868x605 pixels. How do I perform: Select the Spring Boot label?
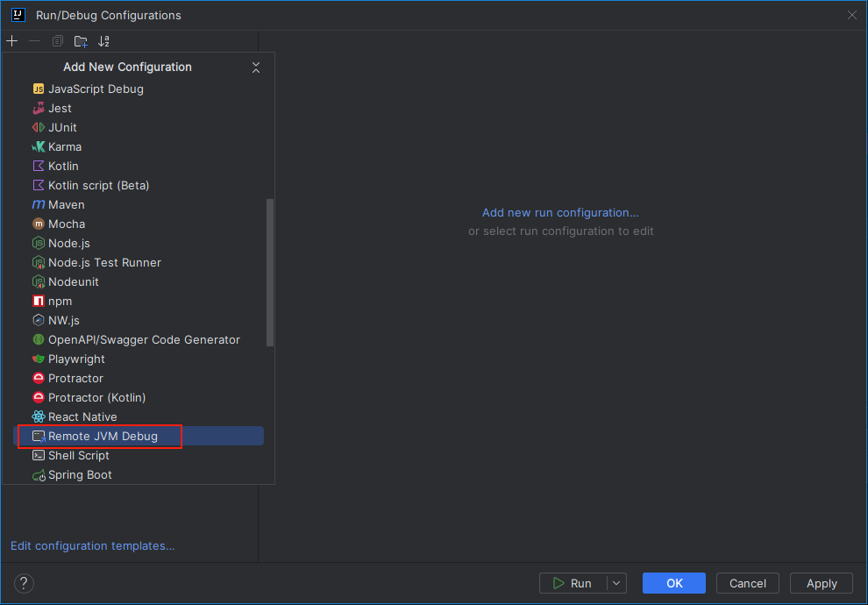pos(80,475)
